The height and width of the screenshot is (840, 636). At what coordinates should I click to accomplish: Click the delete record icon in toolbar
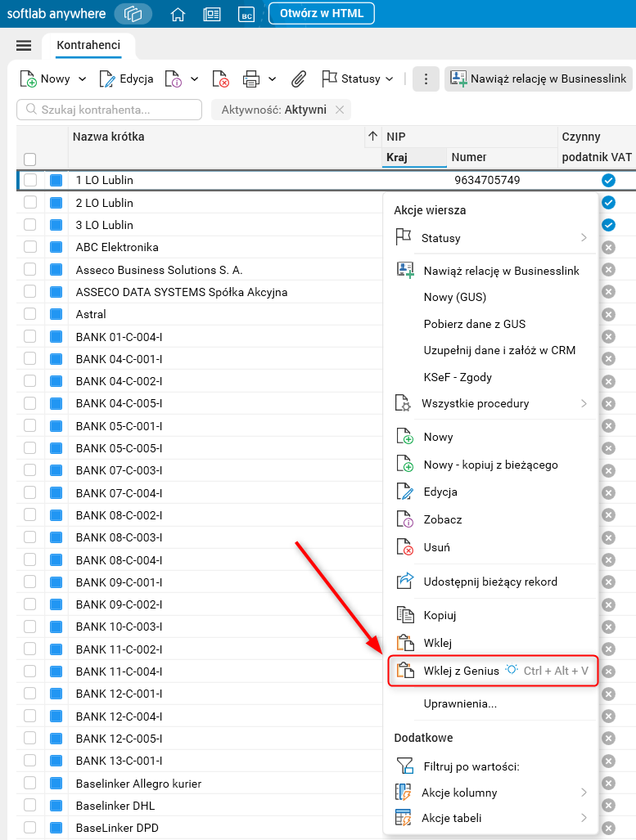[x=220, y=79]
